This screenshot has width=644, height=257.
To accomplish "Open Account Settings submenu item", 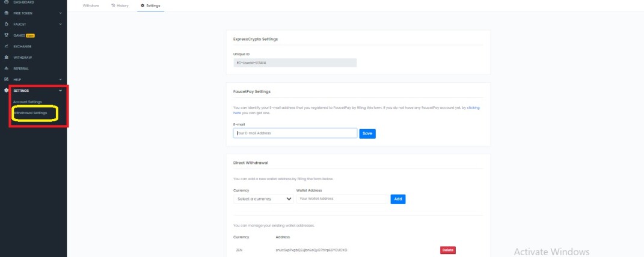I will [28, 101].
